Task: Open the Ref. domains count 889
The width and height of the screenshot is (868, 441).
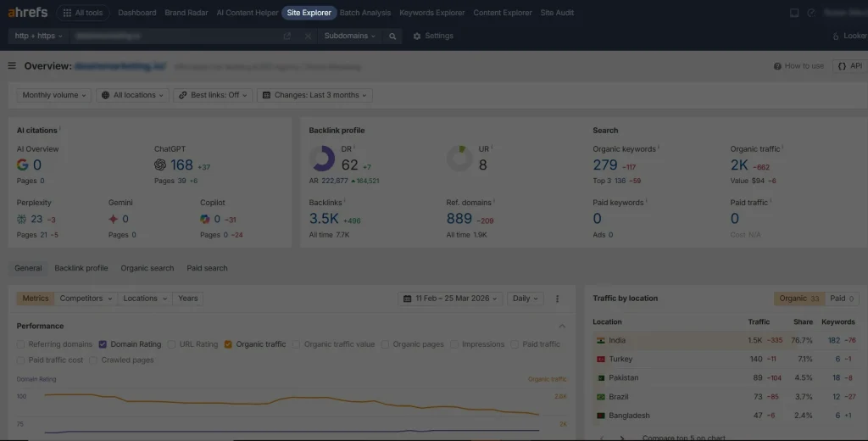Action: point(459,219)
